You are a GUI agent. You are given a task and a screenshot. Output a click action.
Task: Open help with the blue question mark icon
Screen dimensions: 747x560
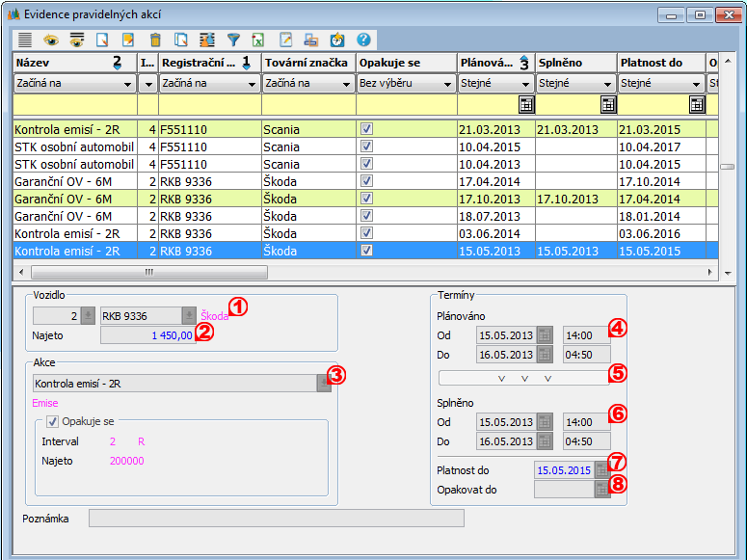coord(363,40)
